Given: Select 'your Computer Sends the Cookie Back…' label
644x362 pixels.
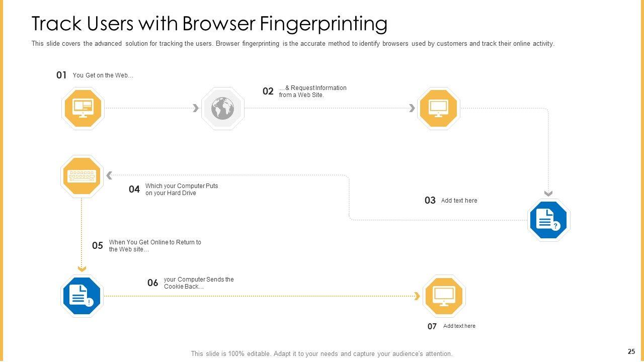Looking at the screenshot, I should pos(198,283).
